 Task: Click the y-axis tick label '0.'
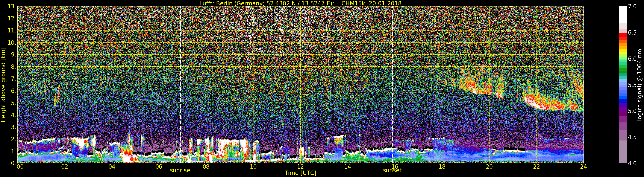tap(13, 163)
